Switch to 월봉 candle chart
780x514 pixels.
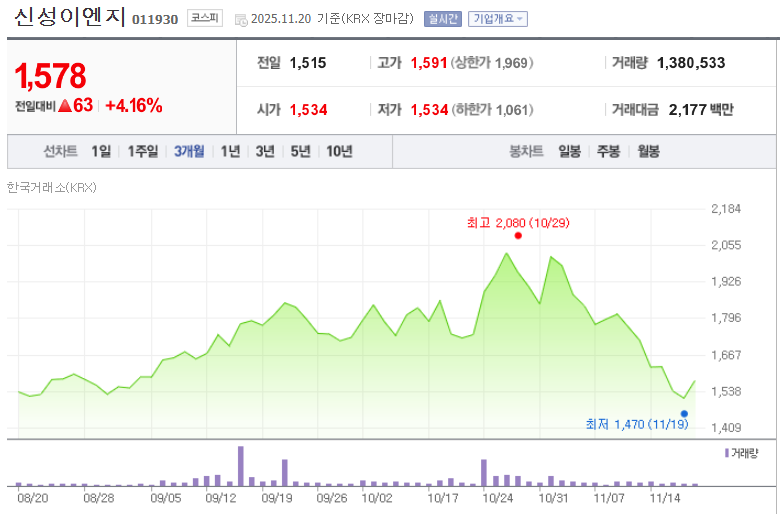click(x=649, y=151)
